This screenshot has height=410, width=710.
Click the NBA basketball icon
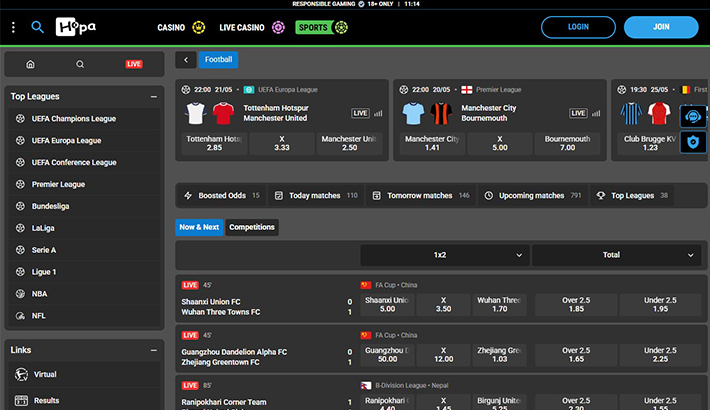tap(20, 294)
